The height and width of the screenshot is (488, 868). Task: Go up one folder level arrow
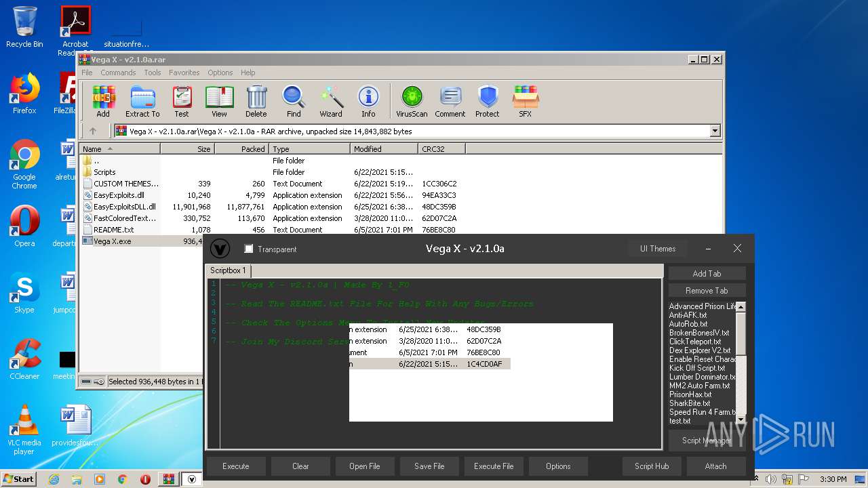(93, 131)
